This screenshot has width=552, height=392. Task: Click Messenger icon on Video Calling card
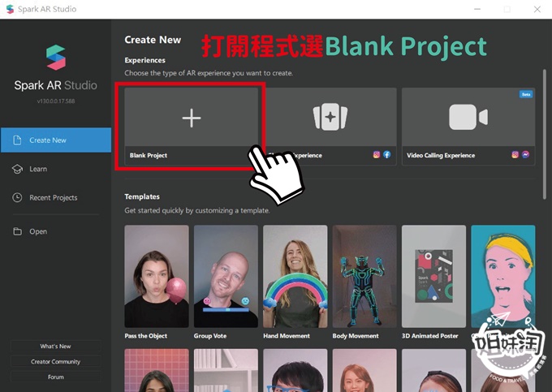pyautogui.click(x=525, y=155)
